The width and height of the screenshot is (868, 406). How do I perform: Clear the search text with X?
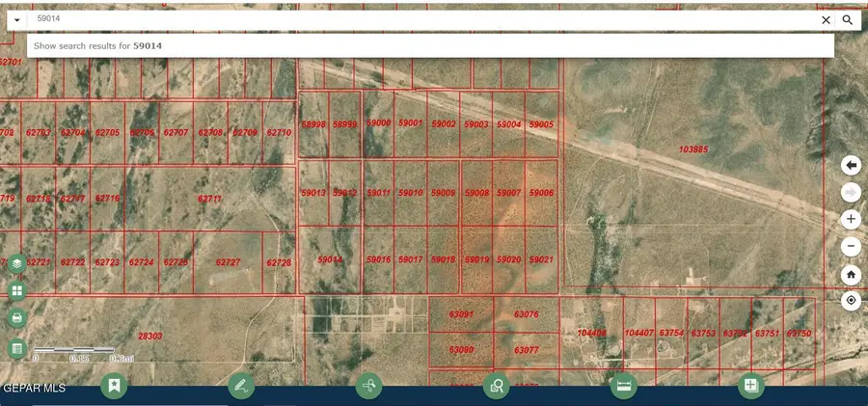(x=826, y=20)
